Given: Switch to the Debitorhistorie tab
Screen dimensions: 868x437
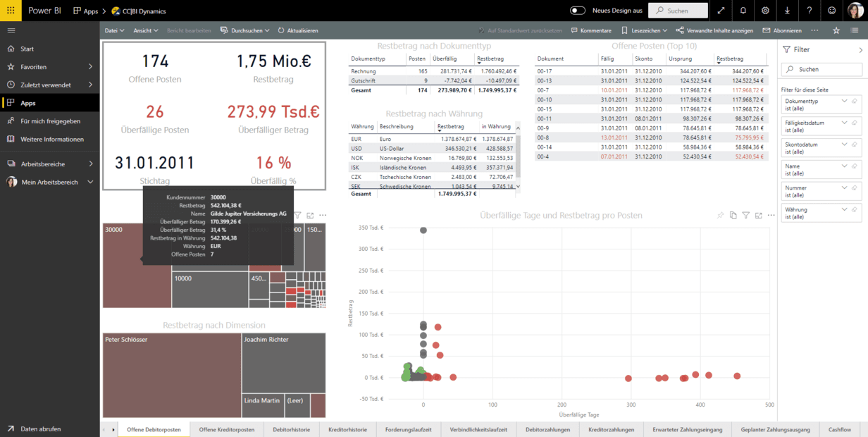Looking at the screenshot, I should pos(291,429).
